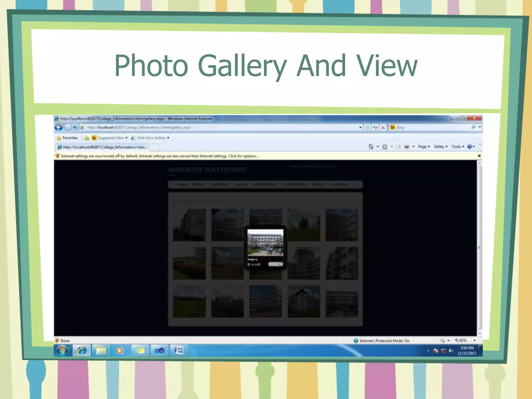
Task: Click the search magnifier icon
Action: (473, 127)
